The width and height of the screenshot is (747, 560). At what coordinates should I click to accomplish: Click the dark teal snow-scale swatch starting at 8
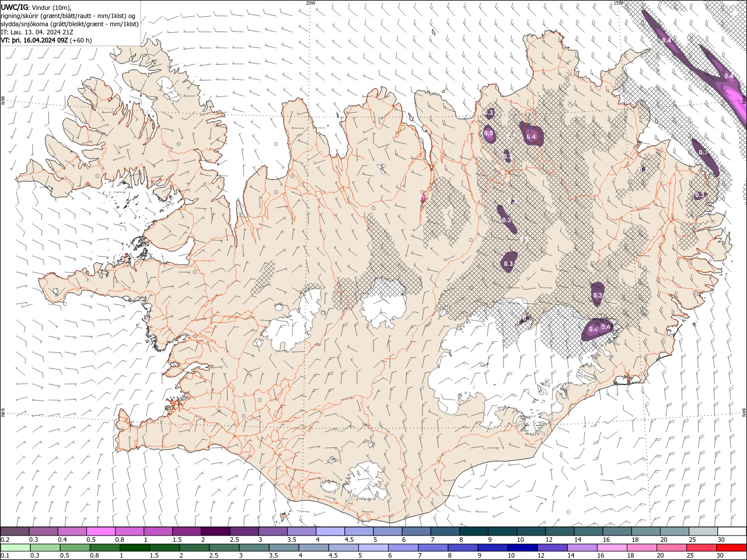(474, 531)
